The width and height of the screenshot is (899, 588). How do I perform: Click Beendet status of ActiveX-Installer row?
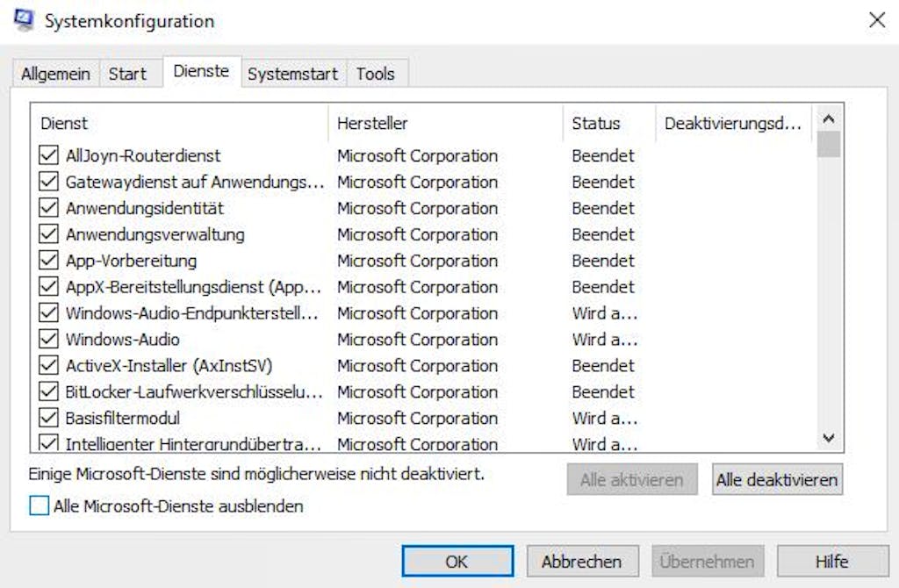pos(603,366)
